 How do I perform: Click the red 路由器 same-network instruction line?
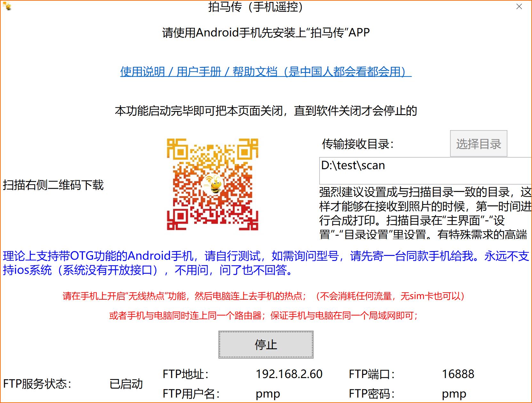coord(263,316)
